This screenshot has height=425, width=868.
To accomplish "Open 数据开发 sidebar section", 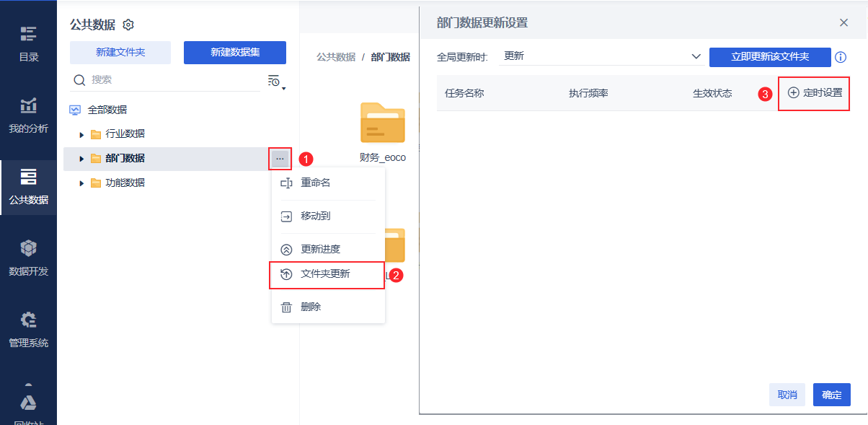I will [x=28, y=258].
